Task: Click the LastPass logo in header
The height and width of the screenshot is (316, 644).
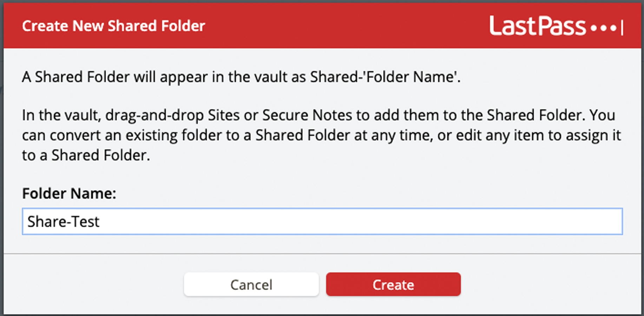Action: pos(557,26)
